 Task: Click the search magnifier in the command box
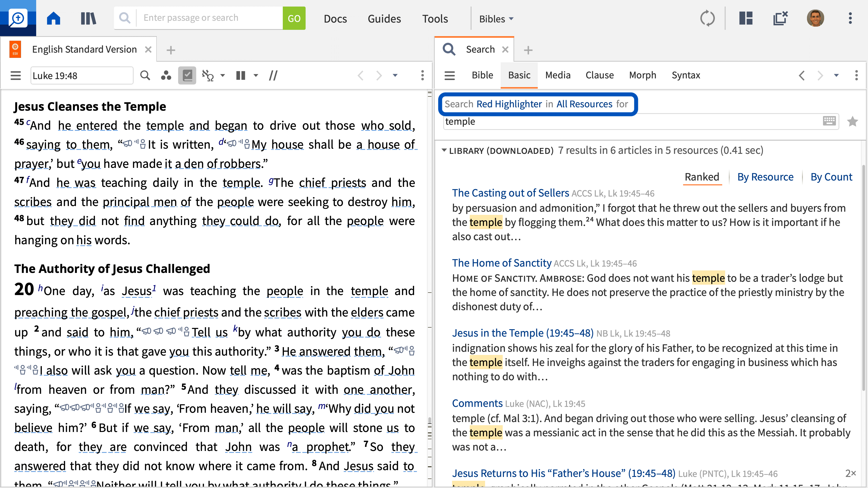(125, 18)
